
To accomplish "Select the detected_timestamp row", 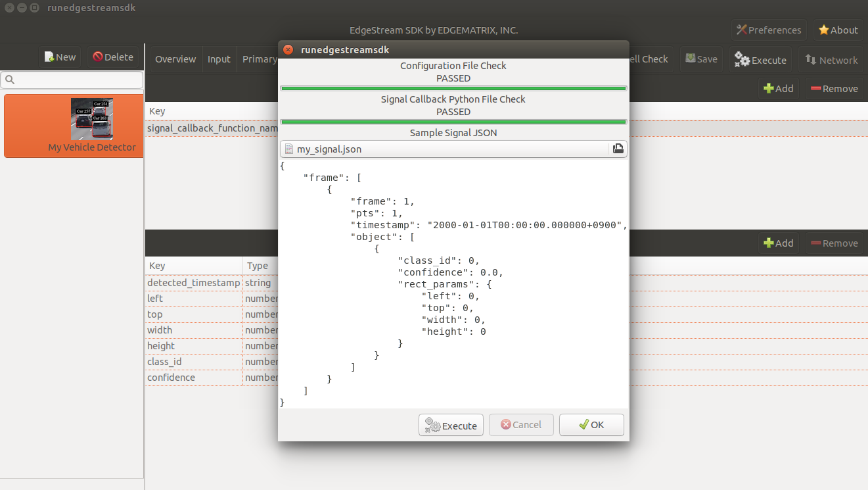I will pyautogui.click(x=194, y=283).
